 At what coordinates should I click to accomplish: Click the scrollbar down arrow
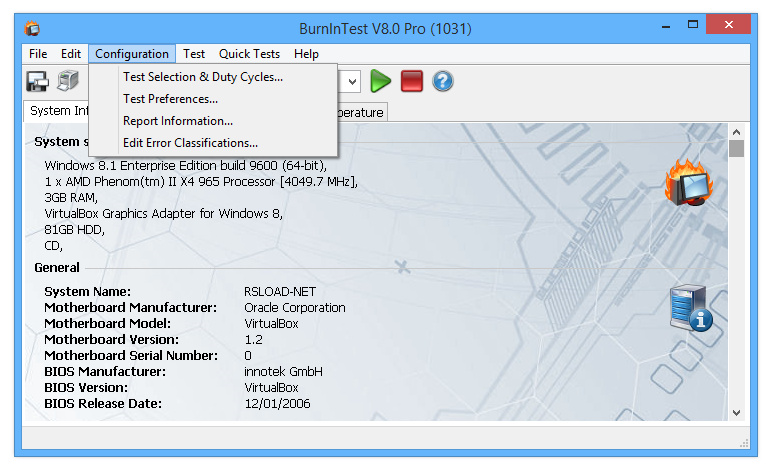[736, 413]
